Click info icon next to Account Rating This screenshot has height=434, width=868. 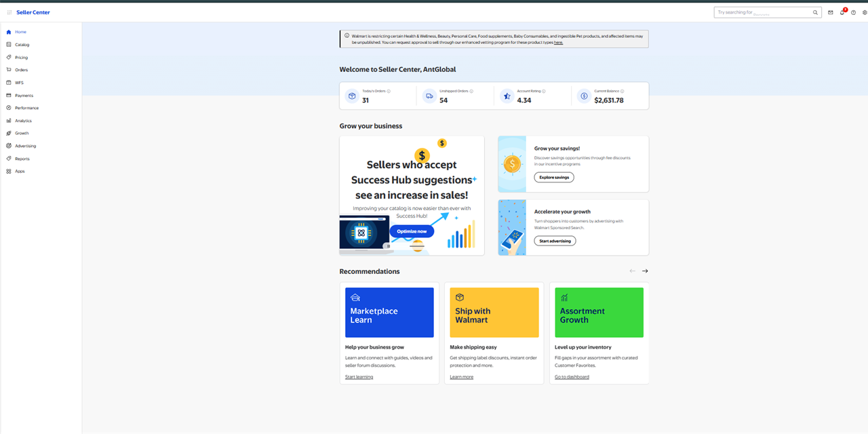tap(544, 91)
